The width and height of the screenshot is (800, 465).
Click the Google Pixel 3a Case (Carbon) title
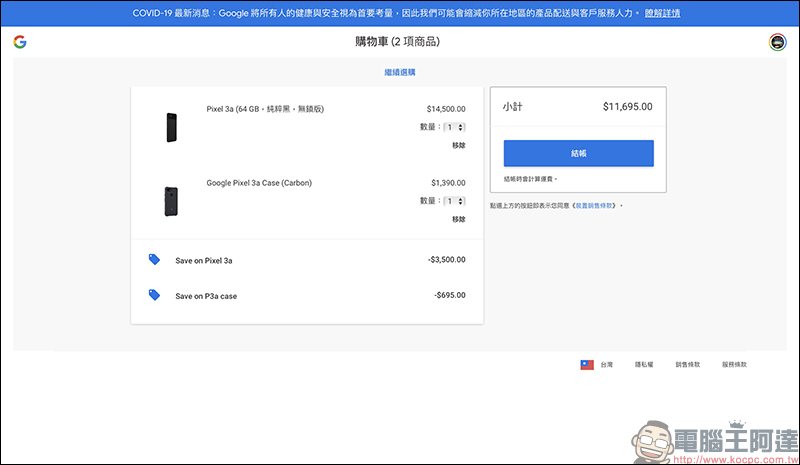pos(259,183)
